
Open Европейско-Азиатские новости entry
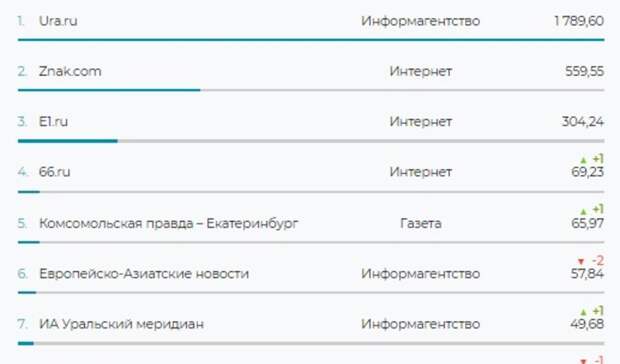click(x=144, y=273)
